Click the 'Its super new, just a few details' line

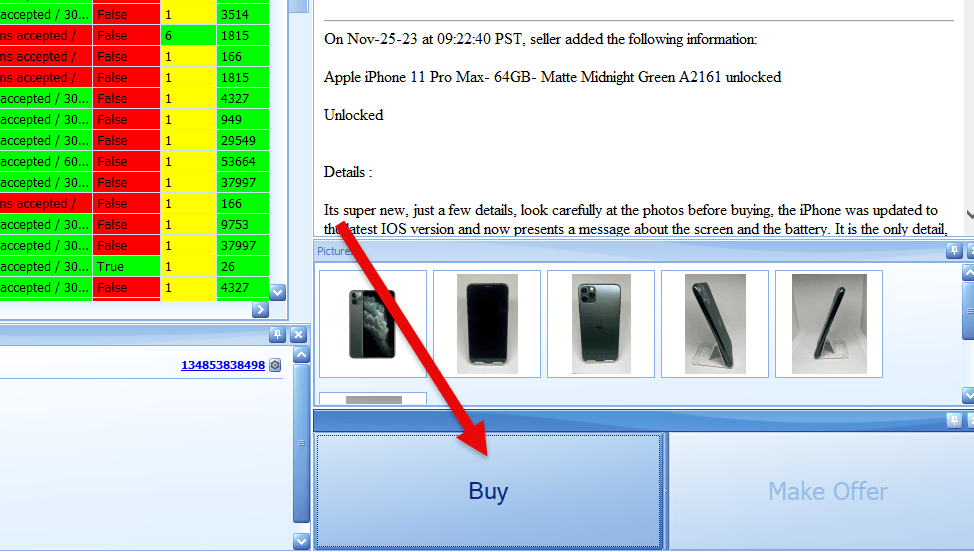pos(630,210)
